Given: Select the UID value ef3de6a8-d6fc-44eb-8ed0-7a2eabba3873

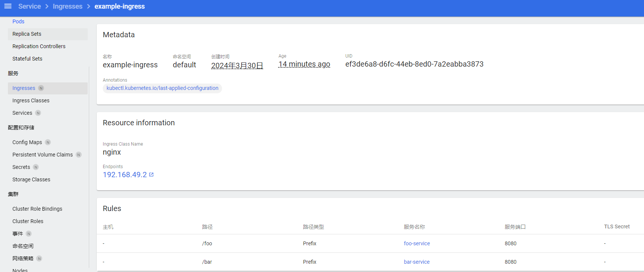Looking at the screenshot, I should pos(414,64).
